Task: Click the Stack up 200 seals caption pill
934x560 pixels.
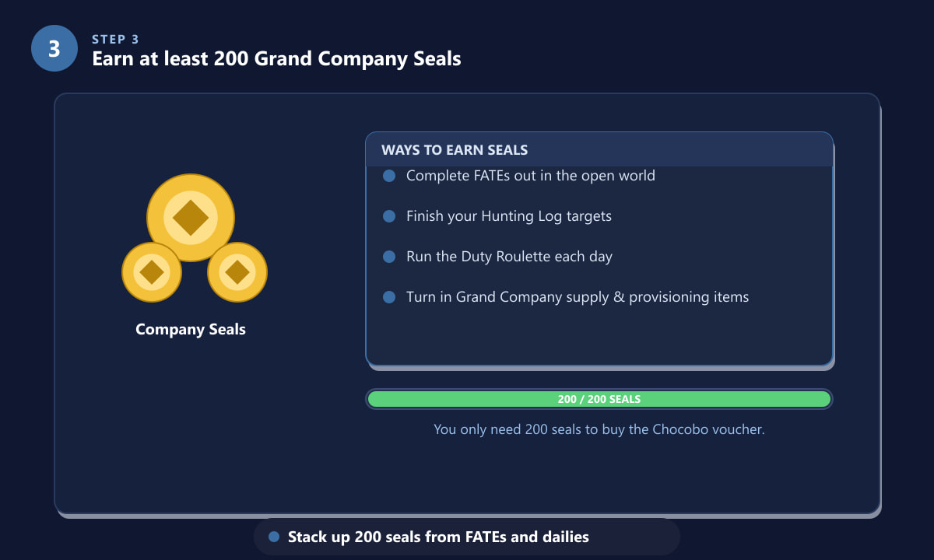Action: [467, 537]
